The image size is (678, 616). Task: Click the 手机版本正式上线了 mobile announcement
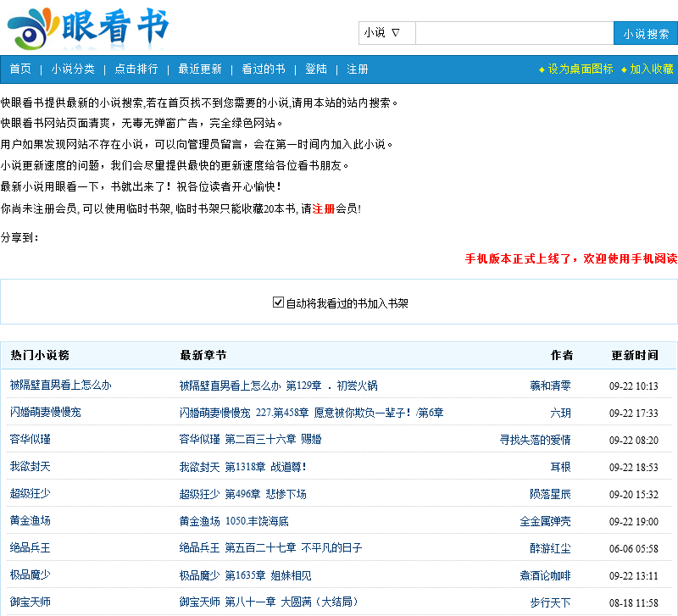click(x=570, y=258)
